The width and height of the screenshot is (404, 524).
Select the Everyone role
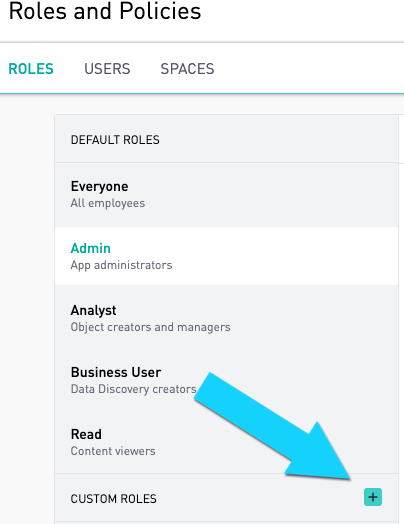226,194
